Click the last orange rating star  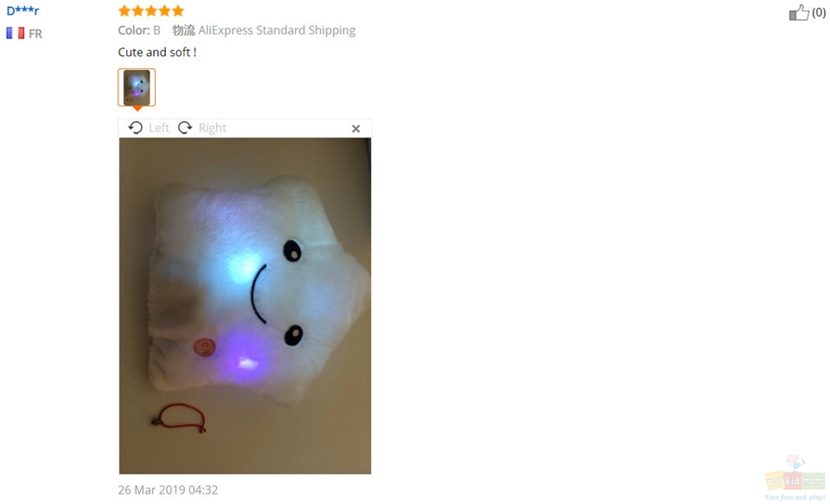(178, 10)
